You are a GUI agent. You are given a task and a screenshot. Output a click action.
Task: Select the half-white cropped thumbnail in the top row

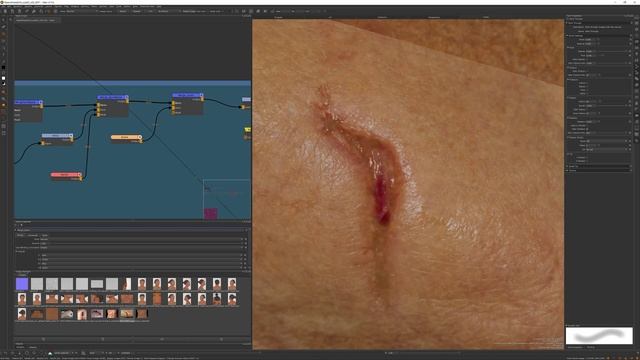click(127, 284)
